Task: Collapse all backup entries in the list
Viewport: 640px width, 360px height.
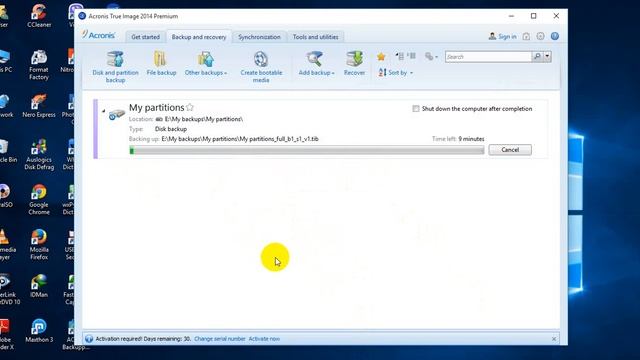Action: tap(400, 56)
